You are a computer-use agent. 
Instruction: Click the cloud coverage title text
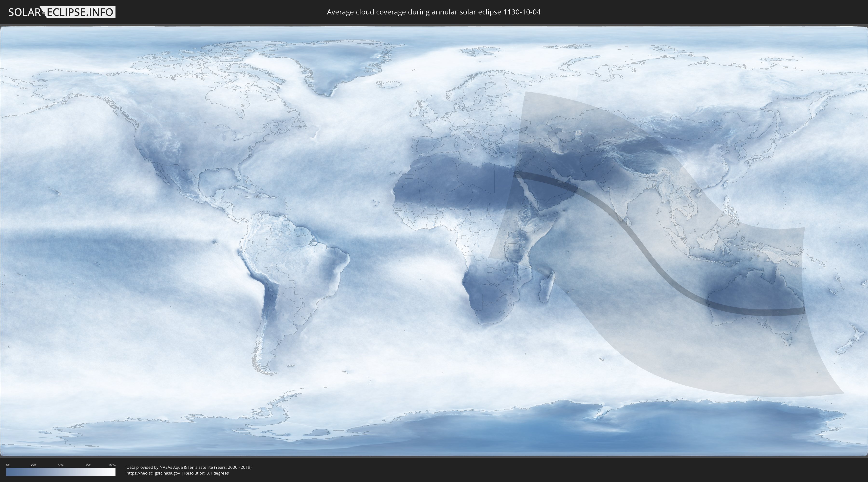point(434,12)
